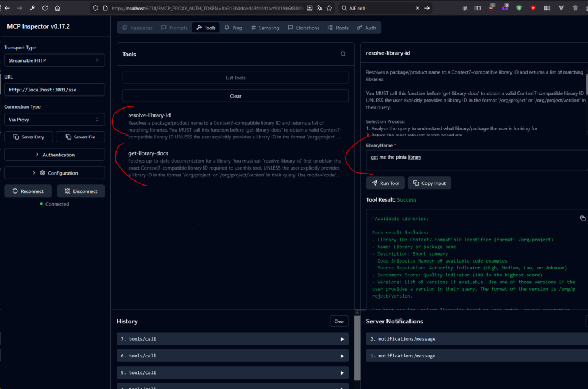This screenshot has width=588, height=389.
Task: Expand history entry 7 tools/call
Action: [x=233, y=339]
